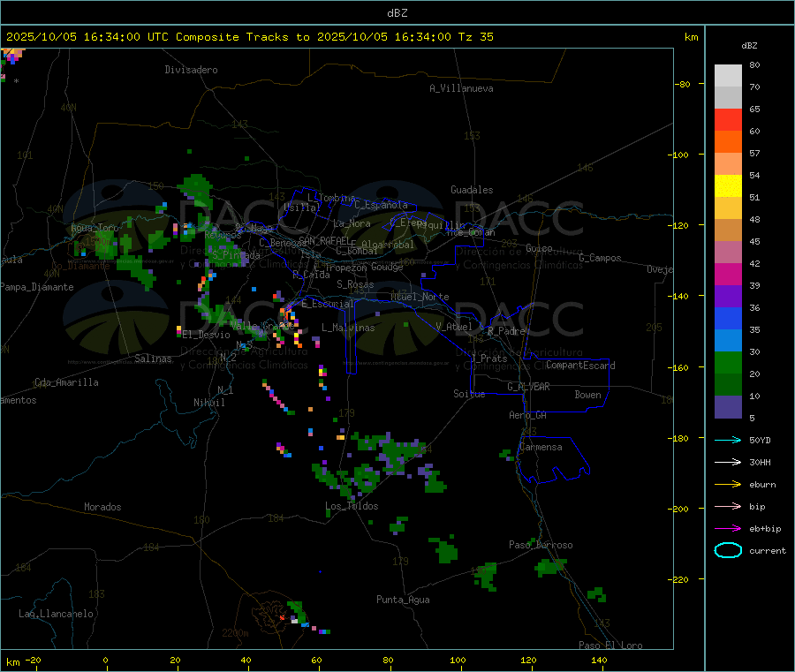Click the 80 dBZ light gray legend swatch
The height and width of the screenshot is (672, 795).
coord(728,76)
